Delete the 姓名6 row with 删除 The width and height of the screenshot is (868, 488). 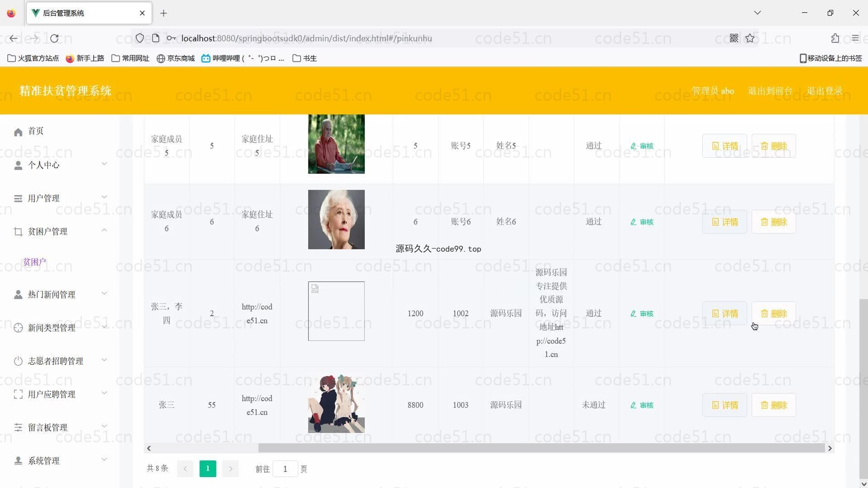tap(774, 222)
